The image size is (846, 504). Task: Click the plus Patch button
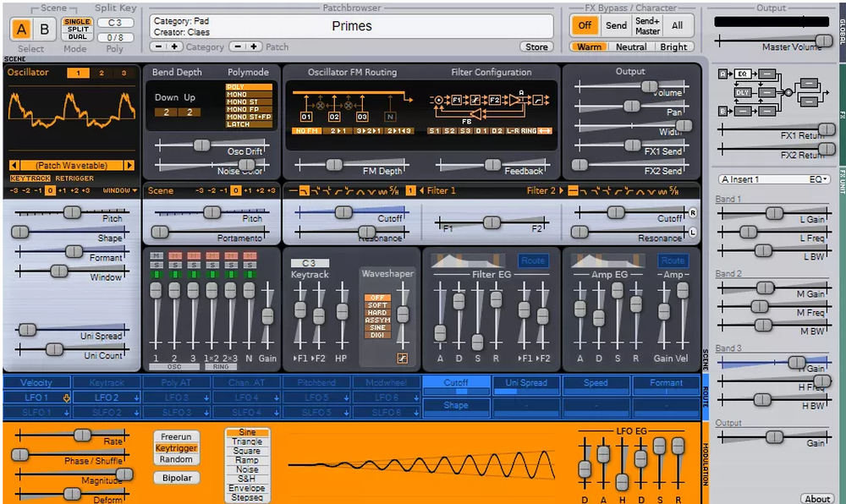pos(254,47)
